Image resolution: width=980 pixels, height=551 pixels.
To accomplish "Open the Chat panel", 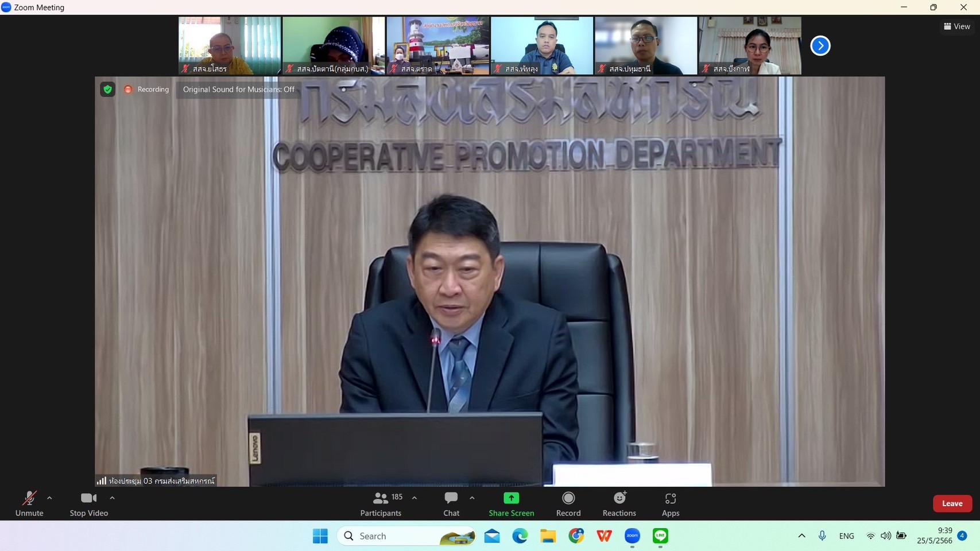I will tap(451, 504).
